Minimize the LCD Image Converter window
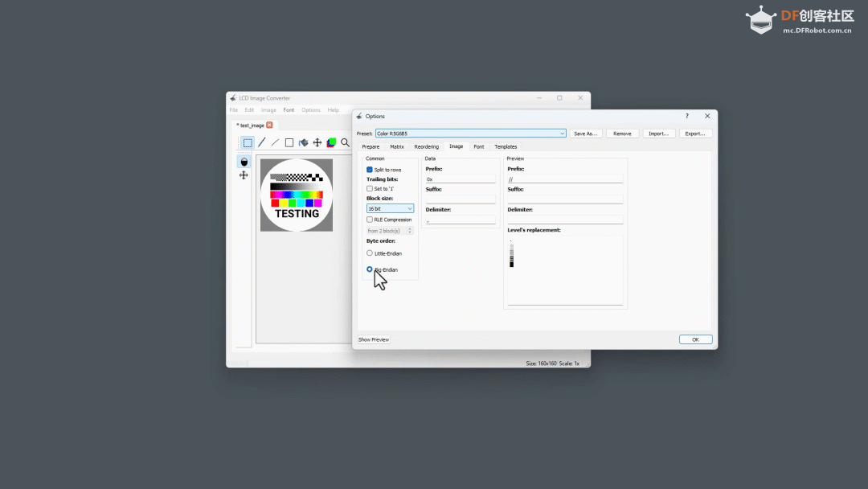Screen dimensions: 868x489 click(x=539, y=98)
